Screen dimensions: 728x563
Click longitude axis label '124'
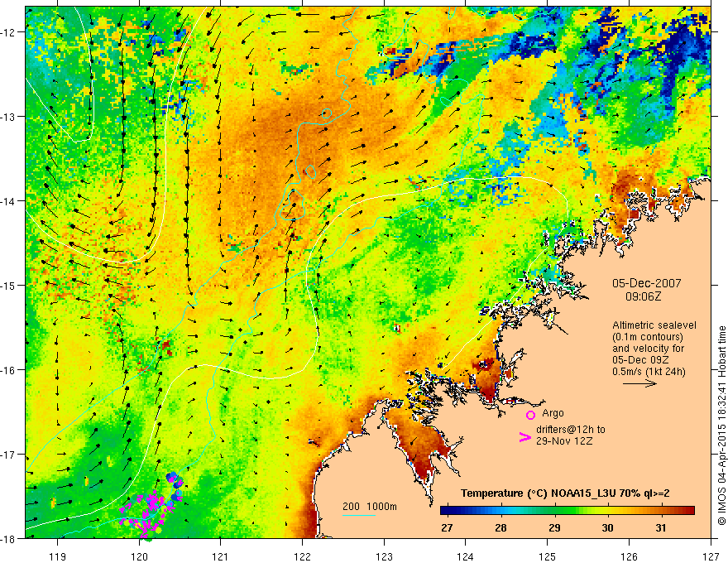pos(466,556)
